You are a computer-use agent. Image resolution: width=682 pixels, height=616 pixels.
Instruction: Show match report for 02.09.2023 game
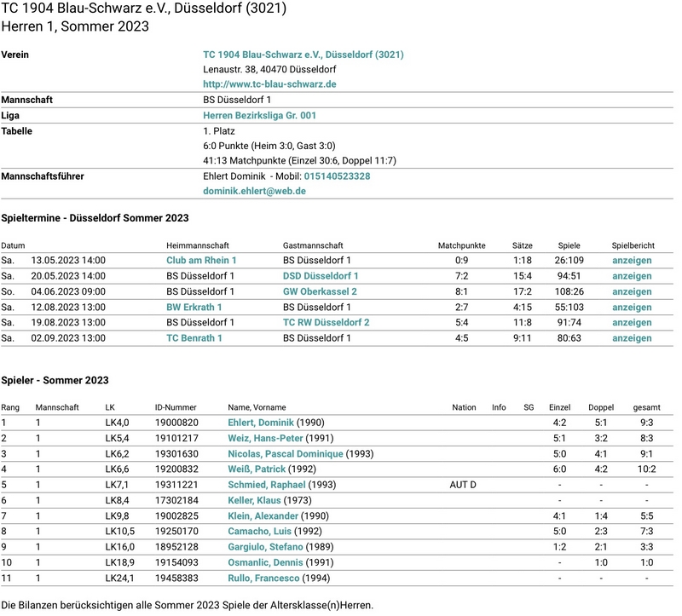(x=632, y=338)
